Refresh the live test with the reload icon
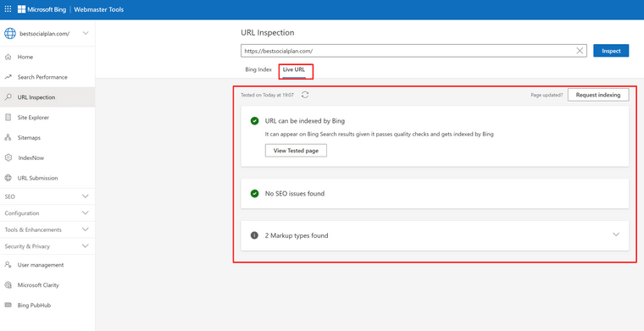 click(305, 95)
